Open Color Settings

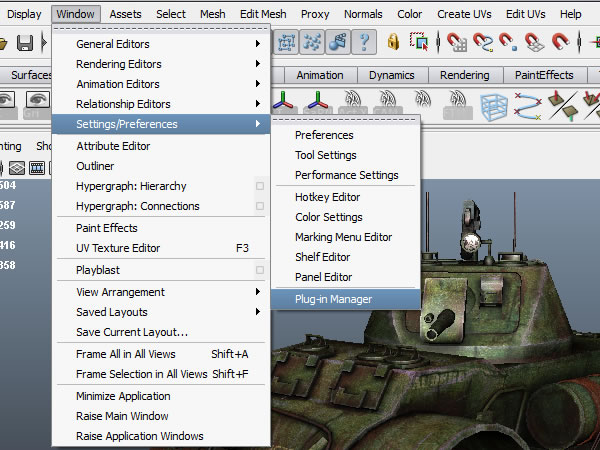(346, 217)
